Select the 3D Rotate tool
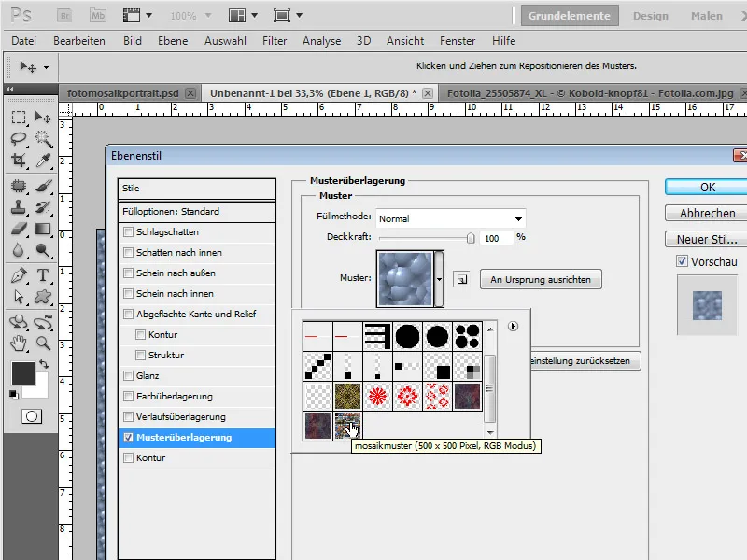The image size is (747, 560). 19,322
